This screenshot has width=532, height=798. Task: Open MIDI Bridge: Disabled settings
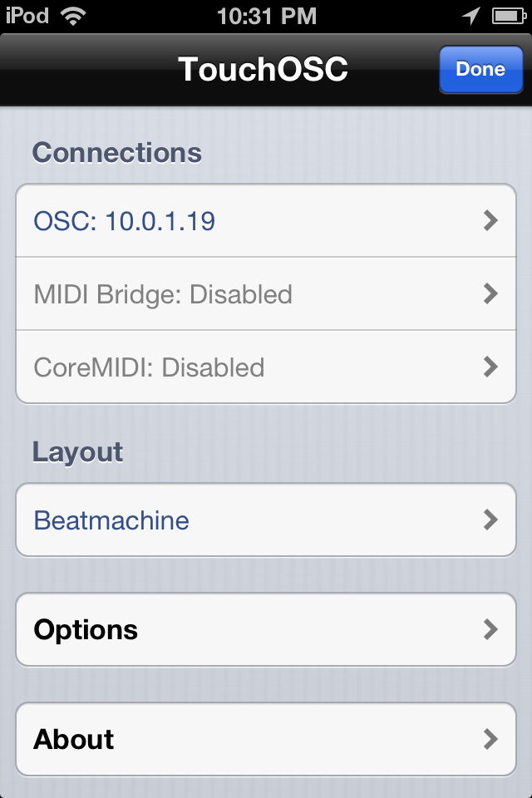tap(163, 294)
